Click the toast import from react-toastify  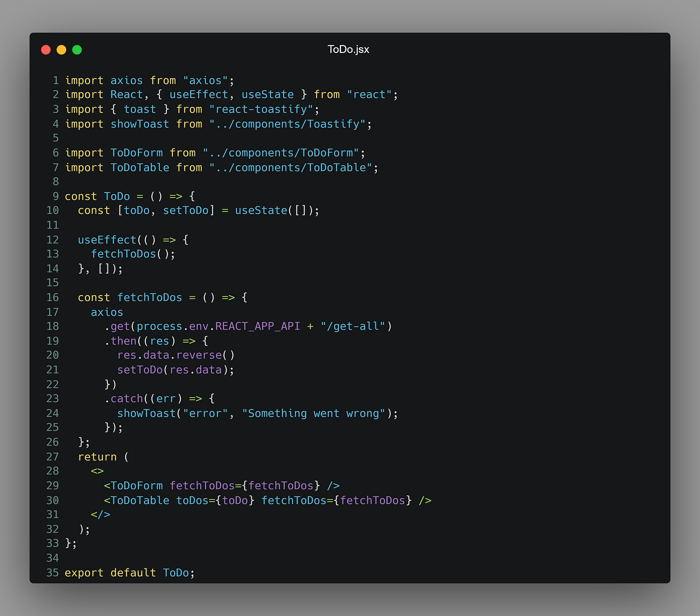[x=139, y=109]
